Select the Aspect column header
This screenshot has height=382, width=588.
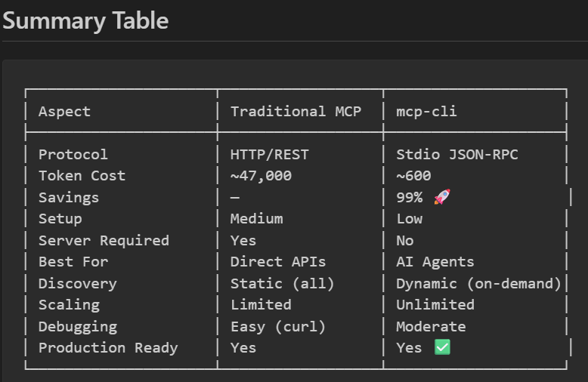[64, 112]
